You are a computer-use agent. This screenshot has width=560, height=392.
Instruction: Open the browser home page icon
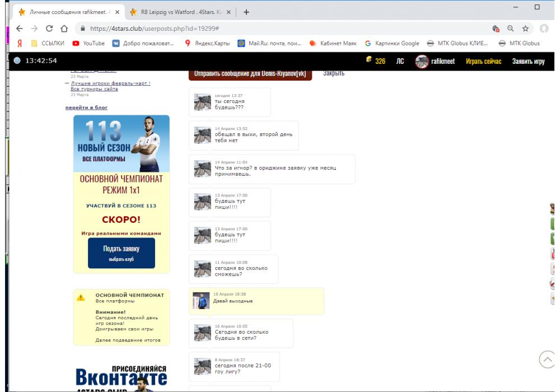tap(64, 28)
